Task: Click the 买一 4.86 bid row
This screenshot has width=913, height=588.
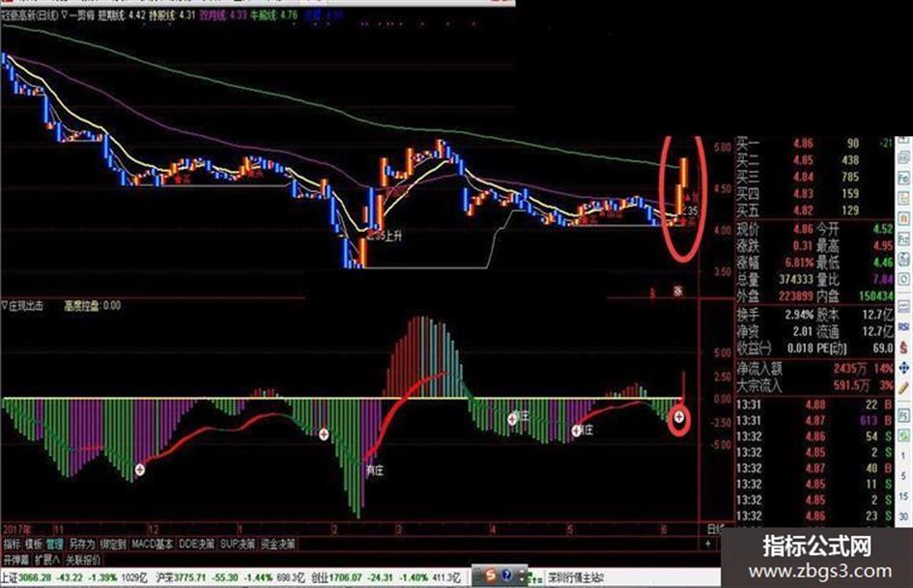Action: click(x=814, y=143)
